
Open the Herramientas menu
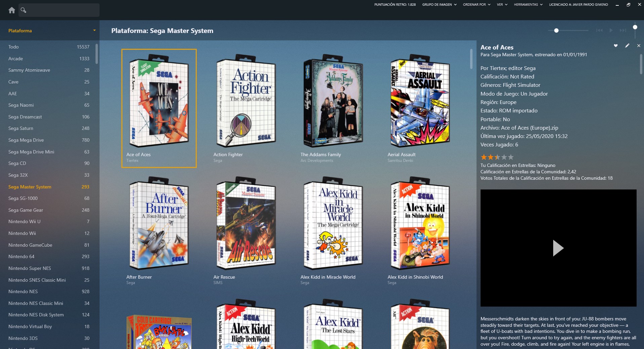(528, 5)
